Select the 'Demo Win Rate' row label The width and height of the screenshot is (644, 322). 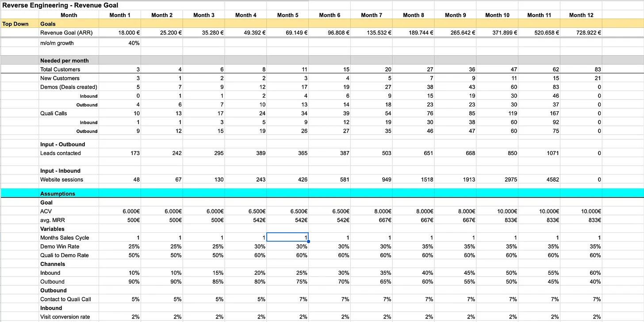point(60,246)
